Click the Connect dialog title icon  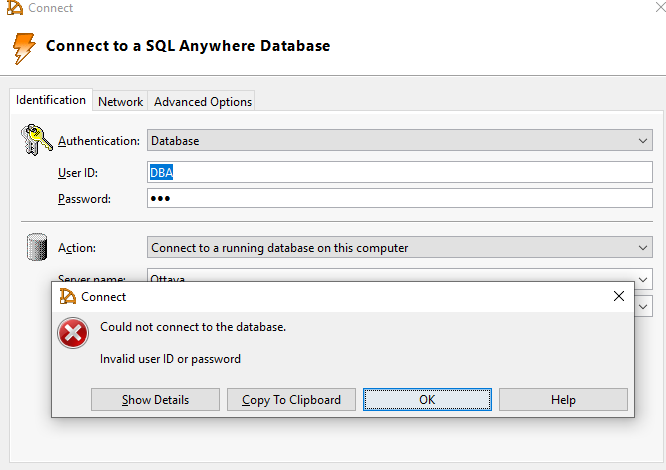click(68, 296)
